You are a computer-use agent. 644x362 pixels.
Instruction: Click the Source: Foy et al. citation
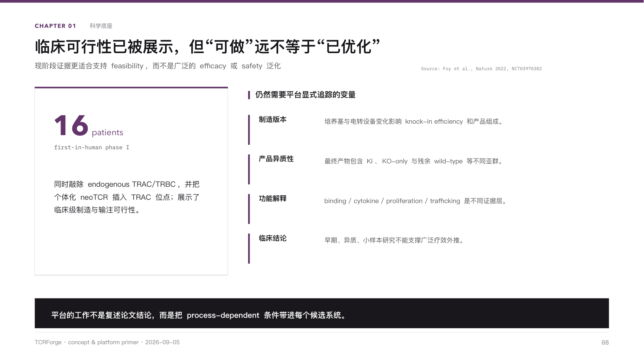pyautogui.click(x=481, y=69)
